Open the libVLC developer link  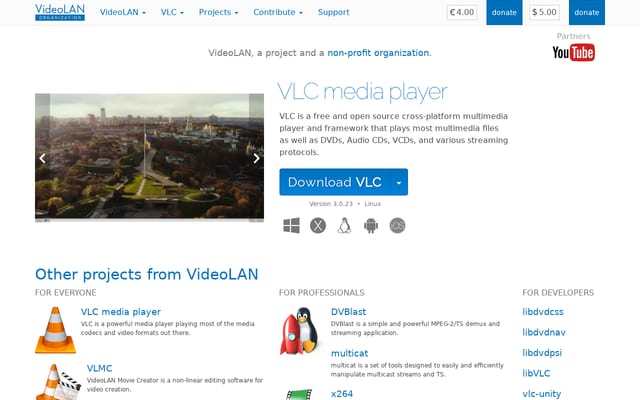(536, 373)
